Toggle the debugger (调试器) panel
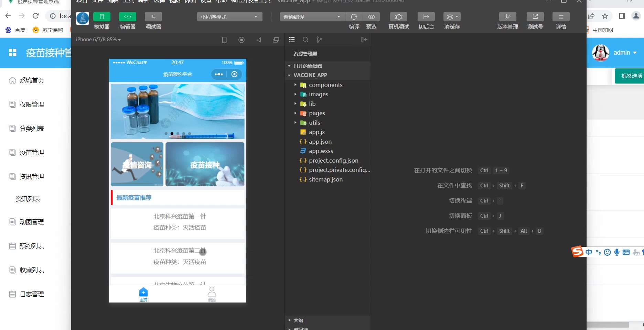This screenshot has width=644, height=330. click(x=153, y=17)
